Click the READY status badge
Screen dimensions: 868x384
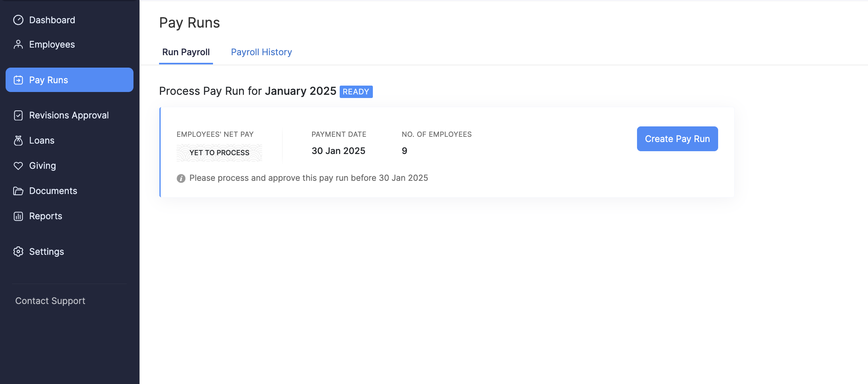coord(356,92)
